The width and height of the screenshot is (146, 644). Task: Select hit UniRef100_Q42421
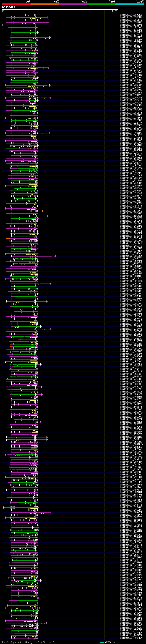click(x=131, y=170)
